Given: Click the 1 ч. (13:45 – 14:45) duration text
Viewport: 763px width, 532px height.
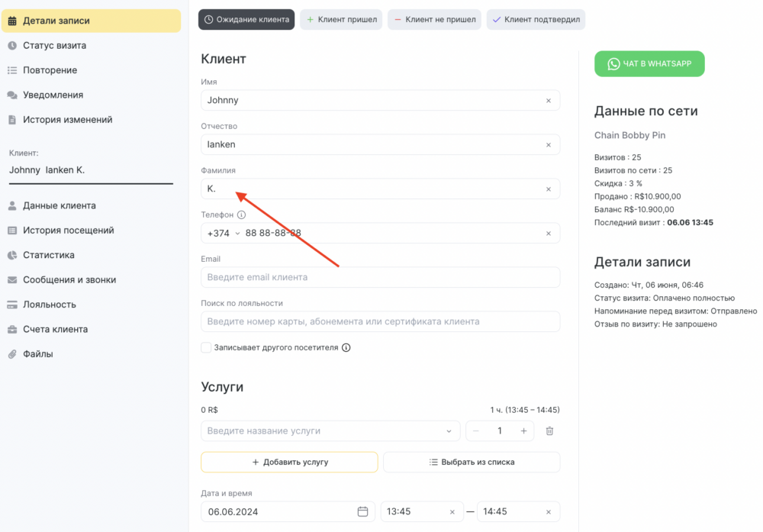Looking at the screenshot, I should pos(525,410).
